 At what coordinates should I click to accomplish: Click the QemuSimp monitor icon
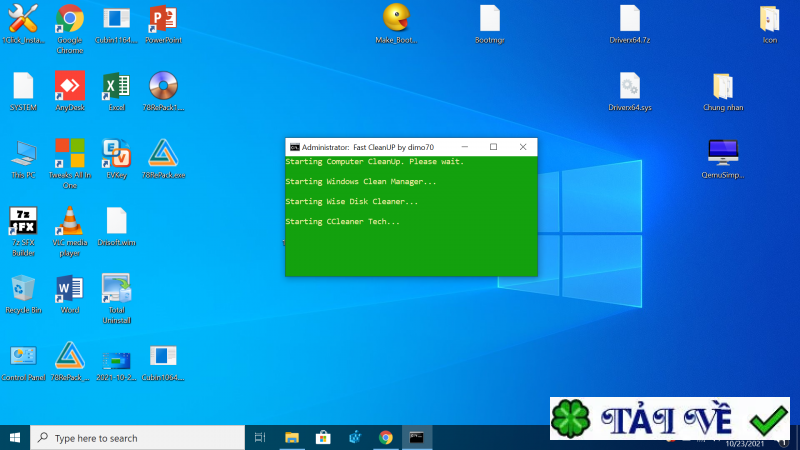(723, 152)
